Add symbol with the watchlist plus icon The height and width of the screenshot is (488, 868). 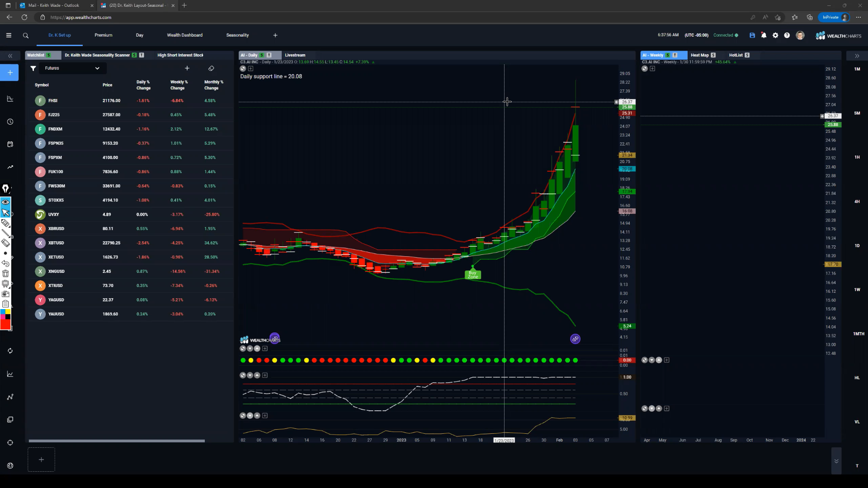pyautogui.click(x=187, y=68)
